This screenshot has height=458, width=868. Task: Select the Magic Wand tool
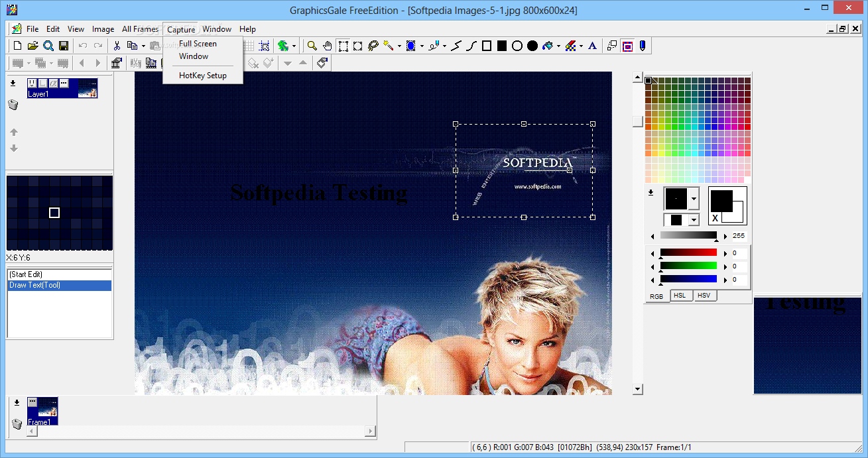pyautogui.click(x=389, y=46)
